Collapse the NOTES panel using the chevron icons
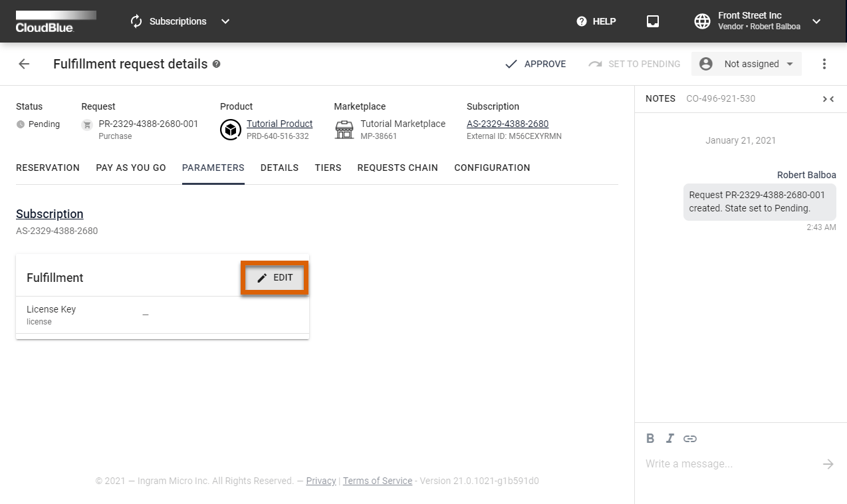847x504 pixels. (828, 98)
